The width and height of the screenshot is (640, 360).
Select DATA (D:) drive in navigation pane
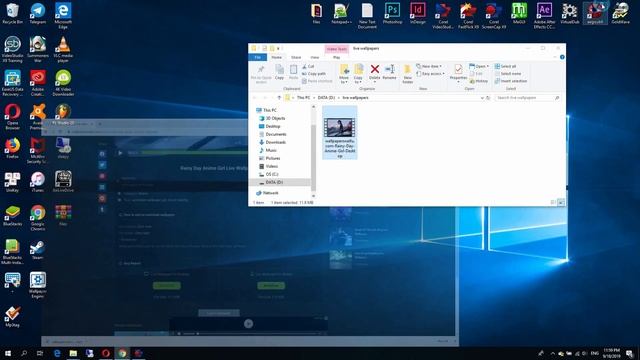pyautogui.click(x=271, y=182)
